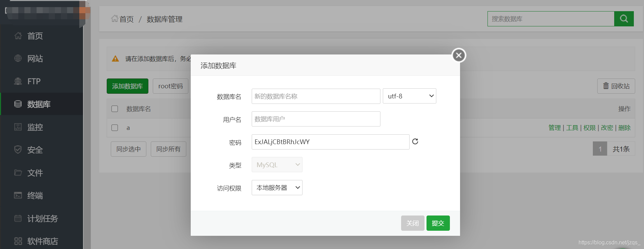
Task: Open the utf-8 charset dropdown
Action: tap(409, 96)
